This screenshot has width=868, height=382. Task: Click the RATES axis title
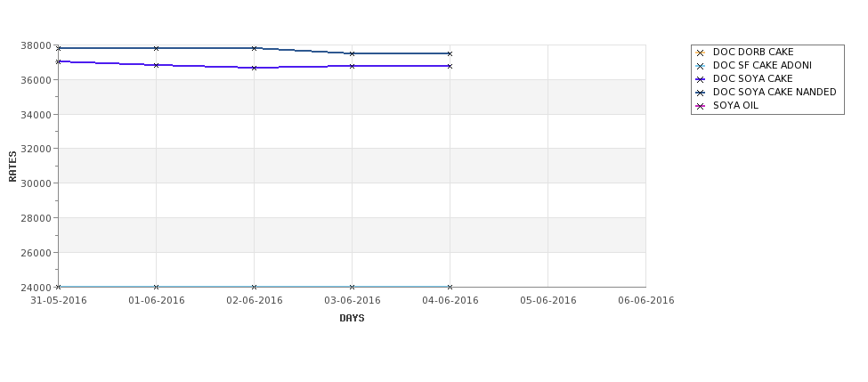[x=12, y=167]
